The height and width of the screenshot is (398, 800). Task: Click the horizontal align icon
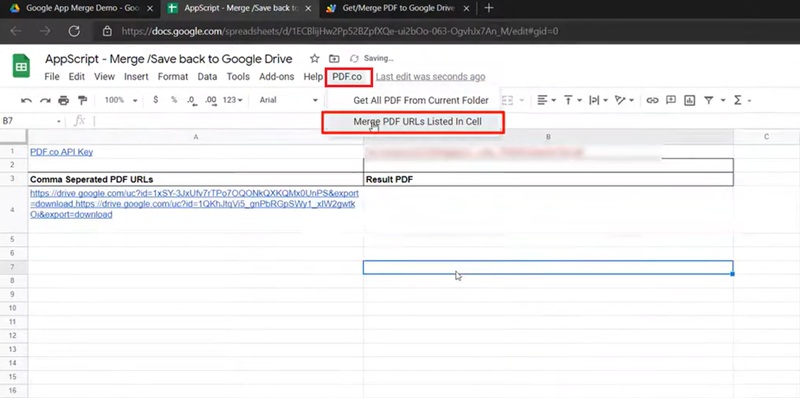tap(542, 101)
